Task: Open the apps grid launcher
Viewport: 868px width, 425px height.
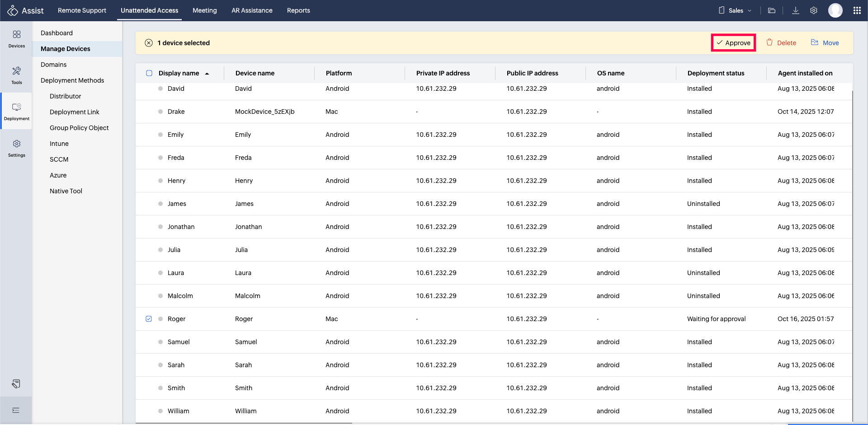Action: pos(857,10)
